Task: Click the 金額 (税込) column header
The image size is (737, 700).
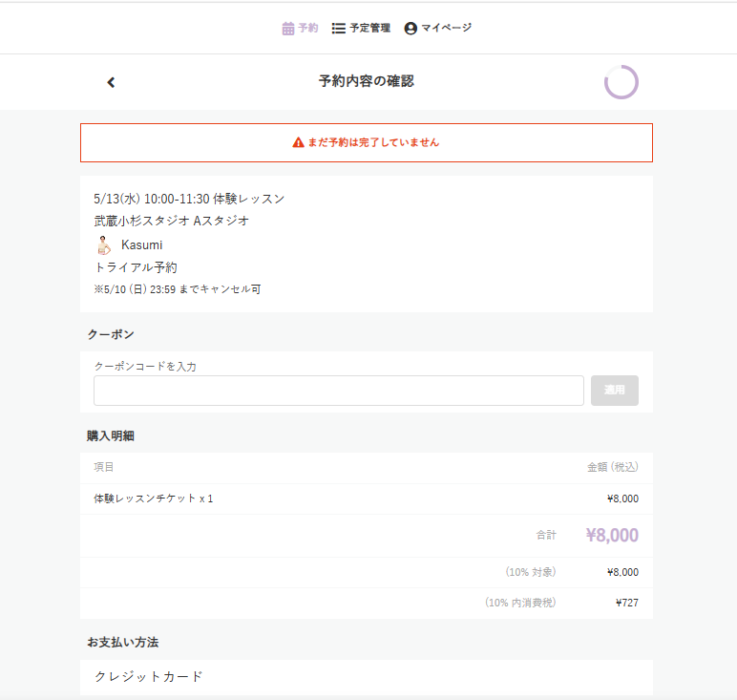Action: tap(613, 467)
